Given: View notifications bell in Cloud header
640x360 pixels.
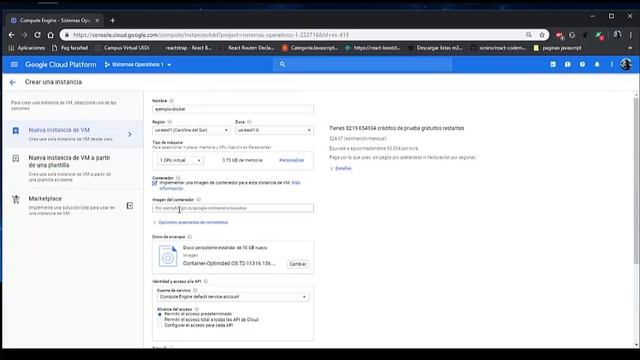Looking at the screenshot, I should [x=597, y=64].
